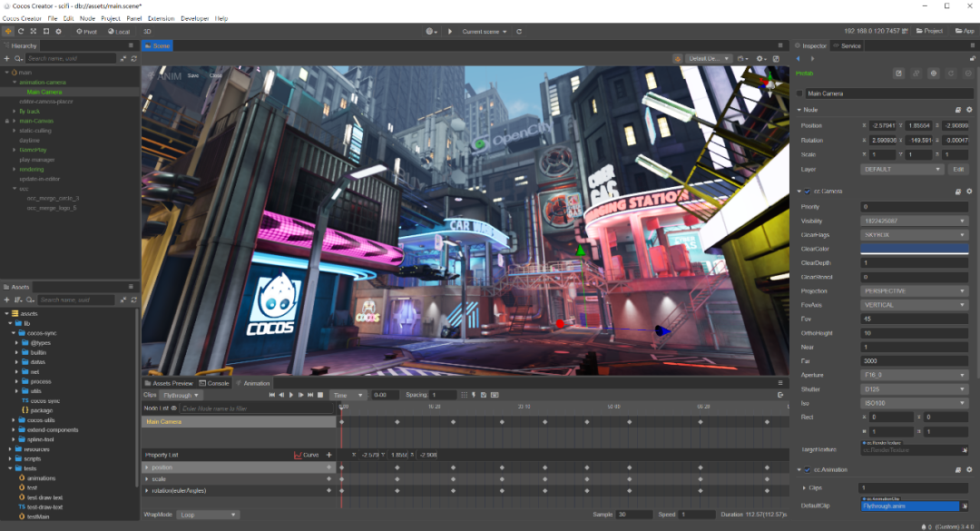Disable the cc.Camera component checkbox
The height and width of the screenshot is (531, 980).
808,192
